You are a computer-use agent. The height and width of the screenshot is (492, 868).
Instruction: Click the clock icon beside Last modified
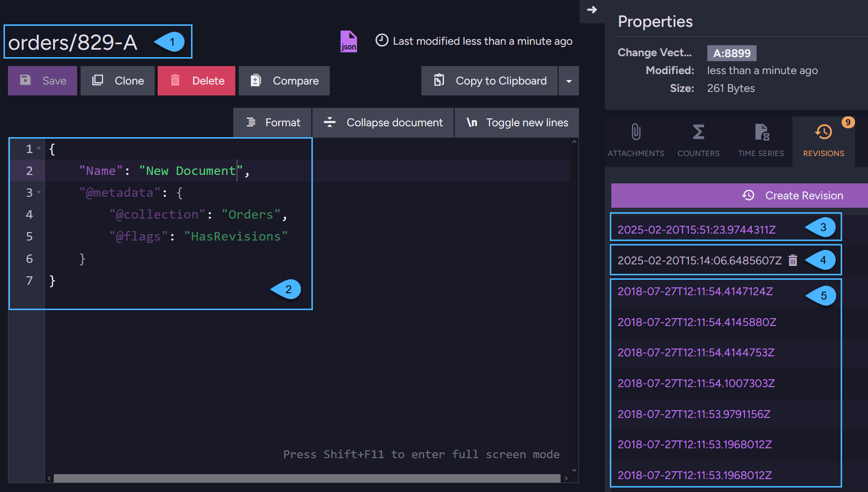pyautogui.click(x=382, y=40)
